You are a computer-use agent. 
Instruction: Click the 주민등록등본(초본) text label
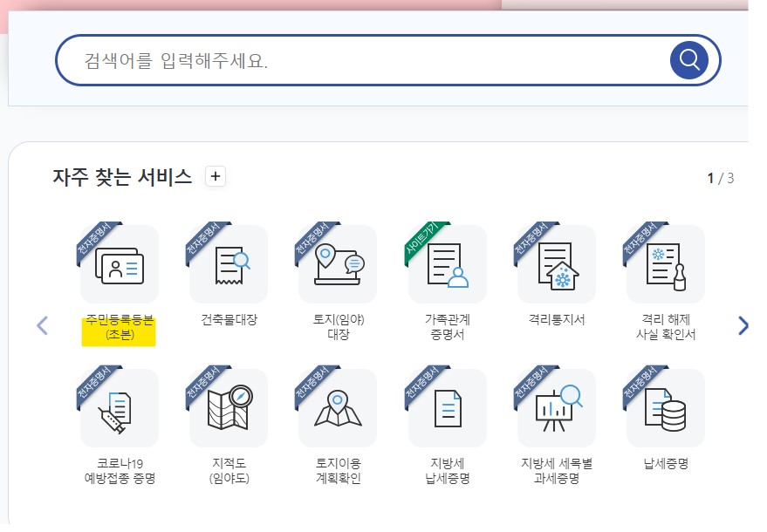pos(120,327)
